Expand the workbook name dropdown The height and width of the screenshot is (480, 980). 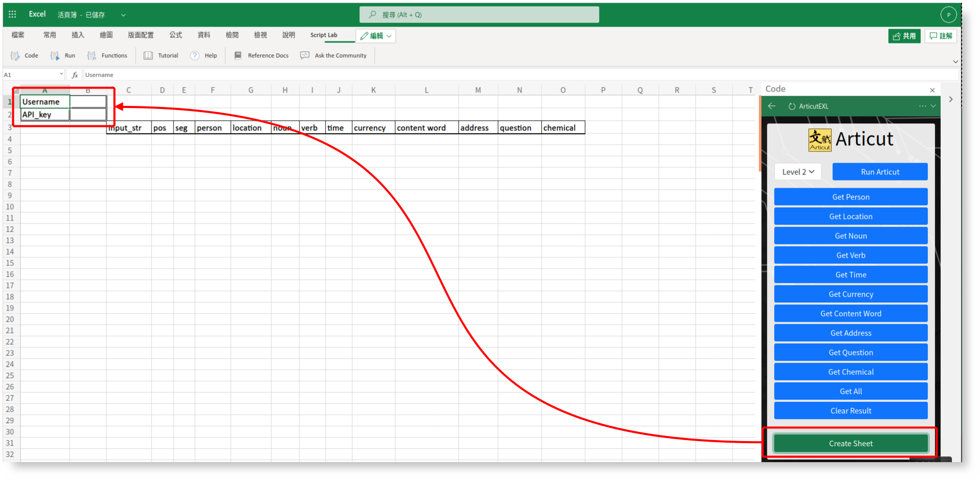point(123,15)
